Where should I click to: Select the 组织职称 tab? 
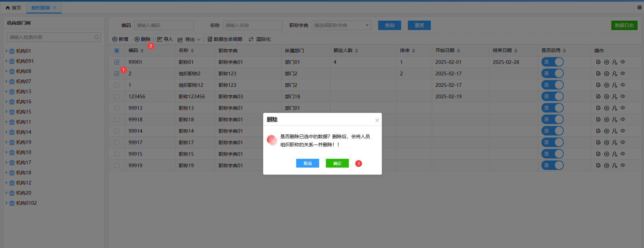[x=41, y=8]
